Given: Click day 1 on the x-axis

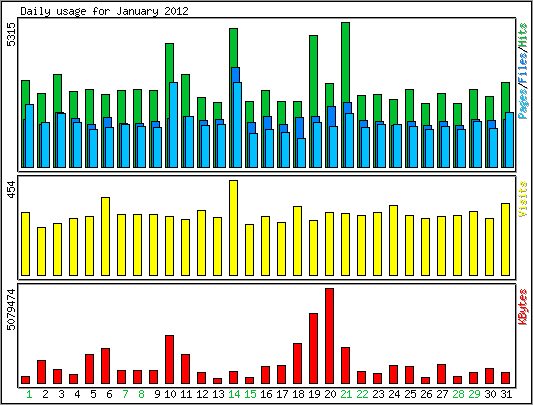Looking at the screenshot, I should pos(29,394).
